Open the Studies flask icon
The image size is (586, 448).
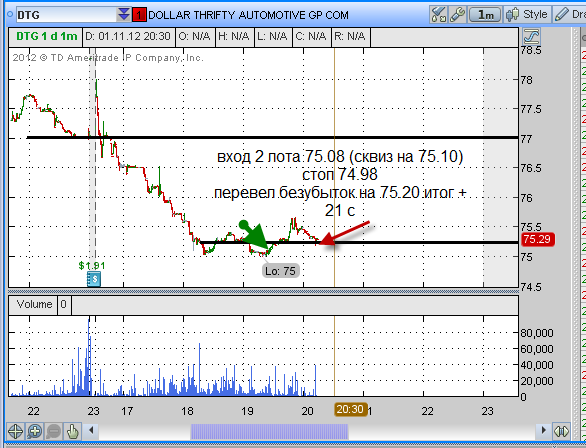pyautogui.click(x=438, y=15)
